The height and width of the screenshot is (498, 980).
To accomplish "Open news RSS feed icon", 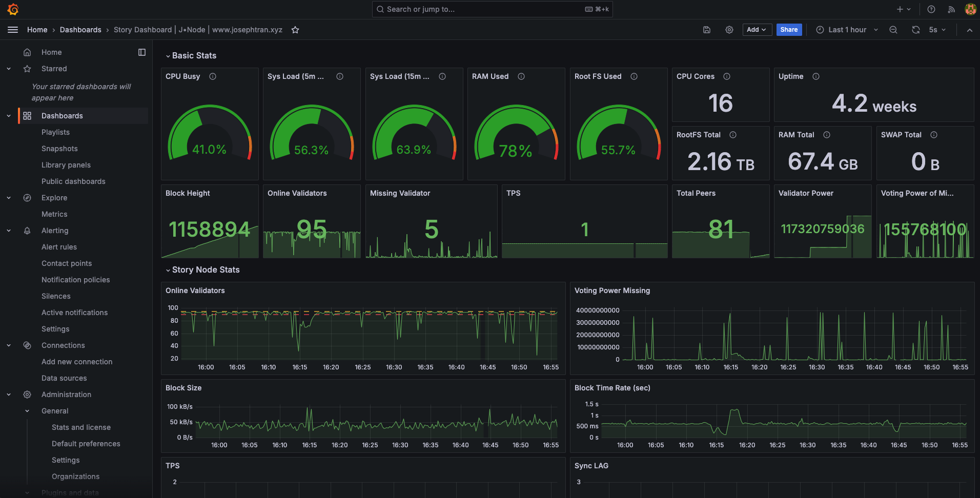I will pyautogui.click(x=951, y=9).
